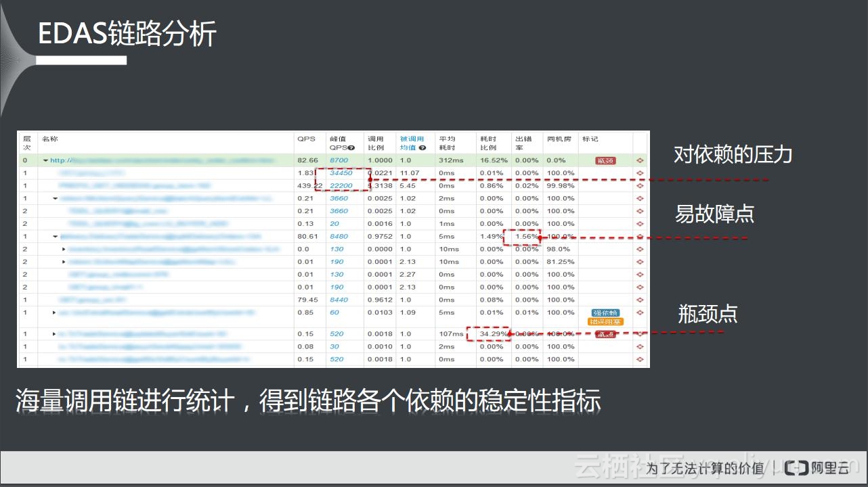Expand the collapsed row with 10ms average time
Screen dimensions: 868x487
(63, 249)
